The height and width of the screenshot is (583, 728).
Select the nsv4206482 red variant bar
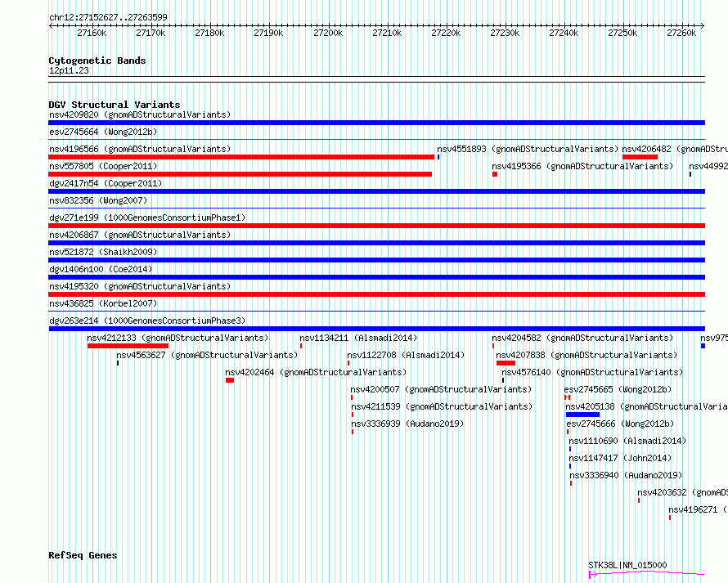(640, 157)
